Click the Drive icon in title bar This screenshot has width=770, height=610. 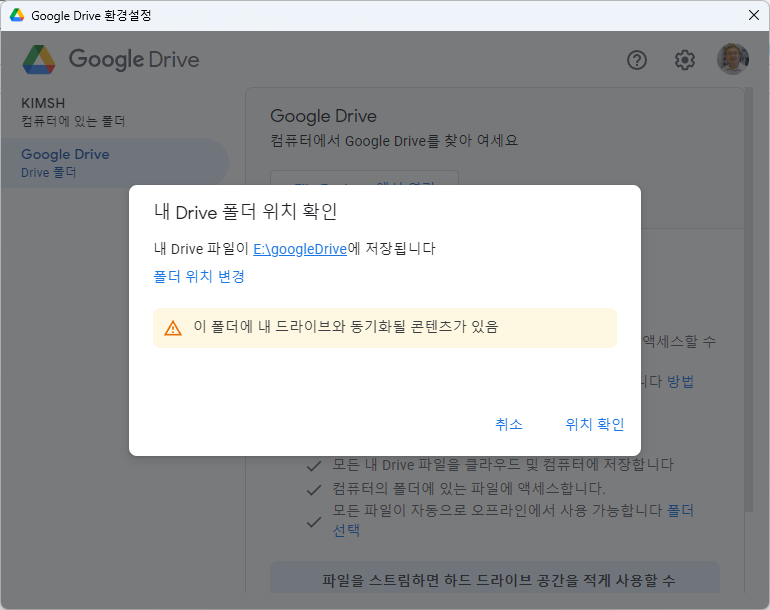[x=17, y=15]
